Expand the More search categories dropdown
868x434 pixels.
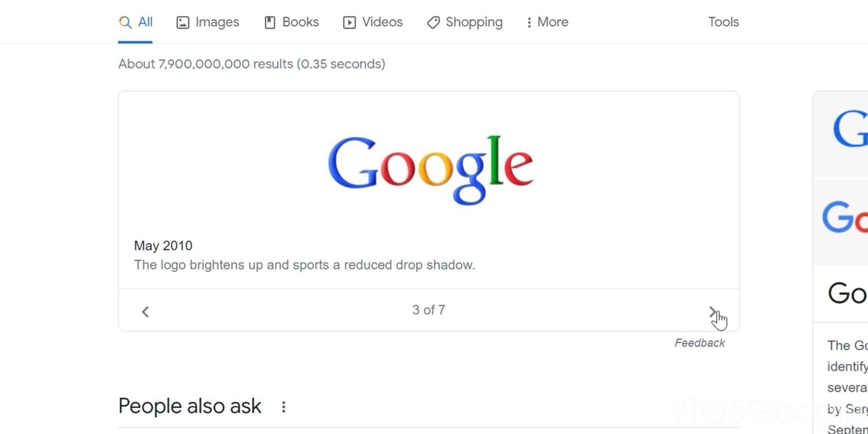546,22
